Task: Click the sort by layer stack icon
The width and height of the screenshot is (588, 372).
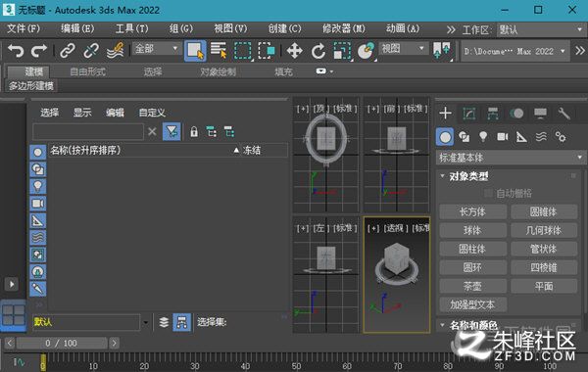Action: tap(164, 322)
